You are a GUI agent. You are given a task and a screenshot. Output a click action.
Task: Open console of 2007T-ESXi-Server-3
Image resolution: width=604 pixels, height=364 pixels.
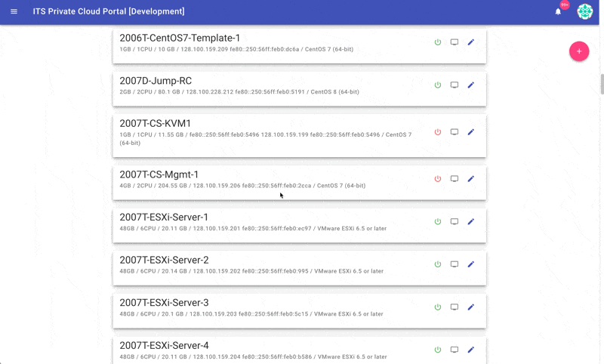point(455,307)
